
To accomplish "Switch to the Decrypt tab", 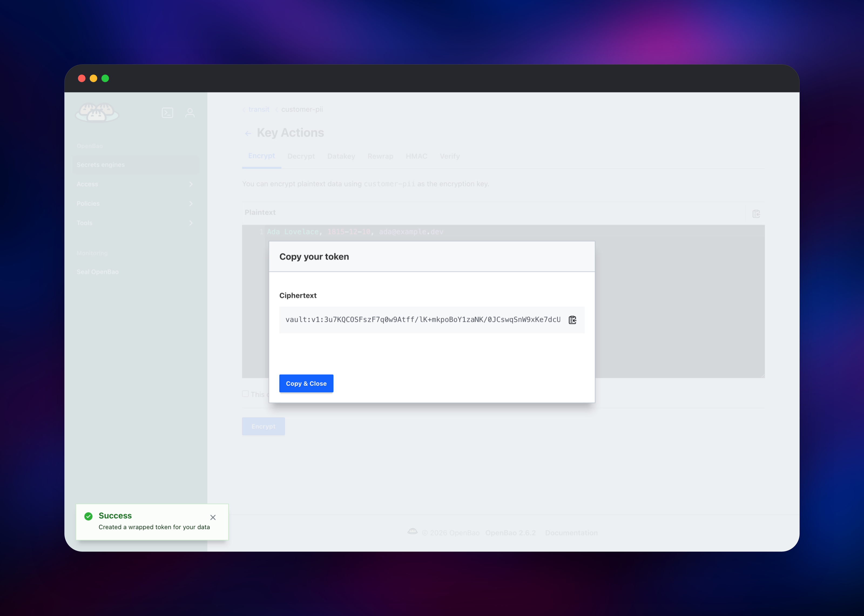I will tap(301, 156).
